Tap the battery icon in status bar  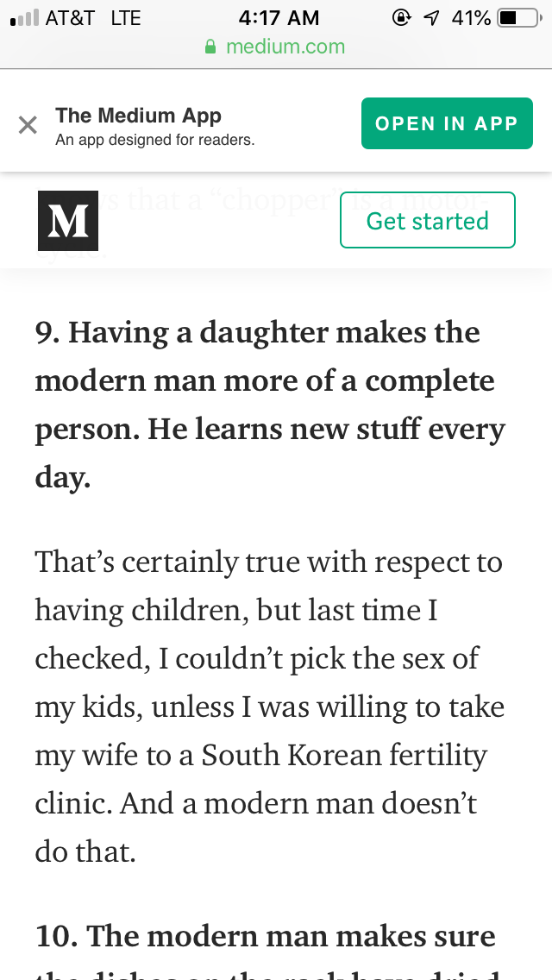[x=519, y=18]
